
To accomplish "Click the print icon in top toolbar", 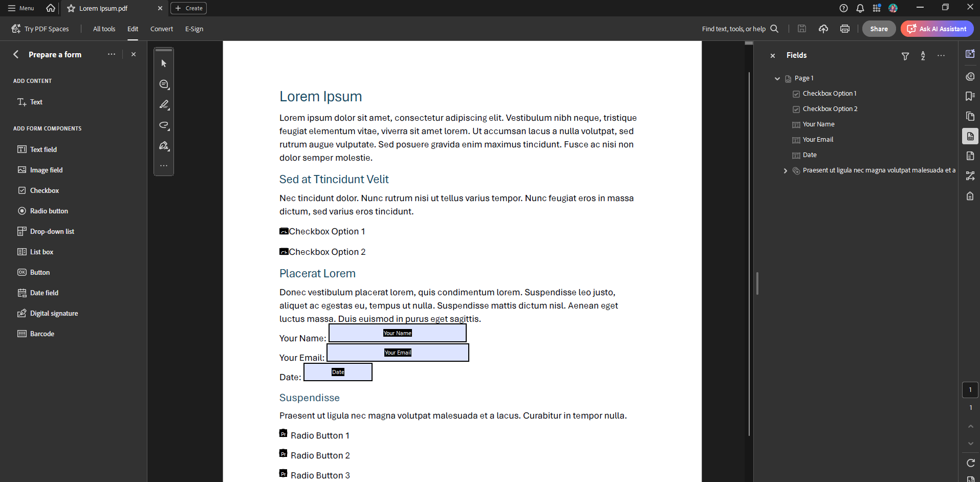I will coord(844,29).
